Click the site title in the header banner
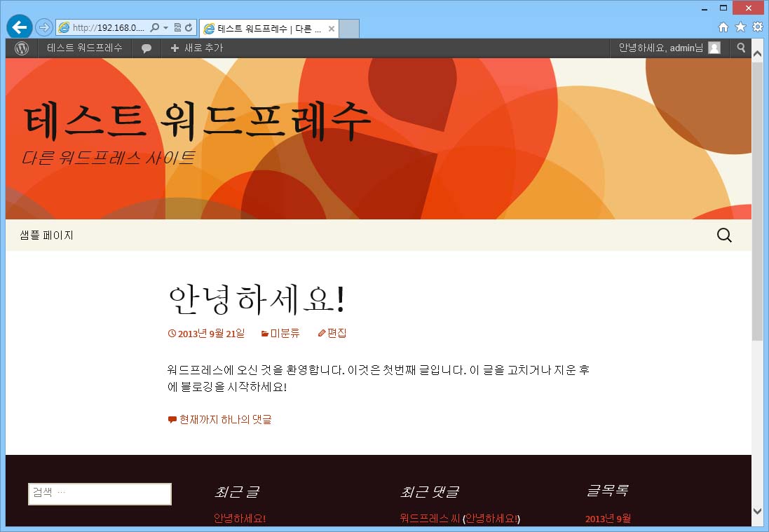Screen dimensions: 769x532 coord(197,121)
